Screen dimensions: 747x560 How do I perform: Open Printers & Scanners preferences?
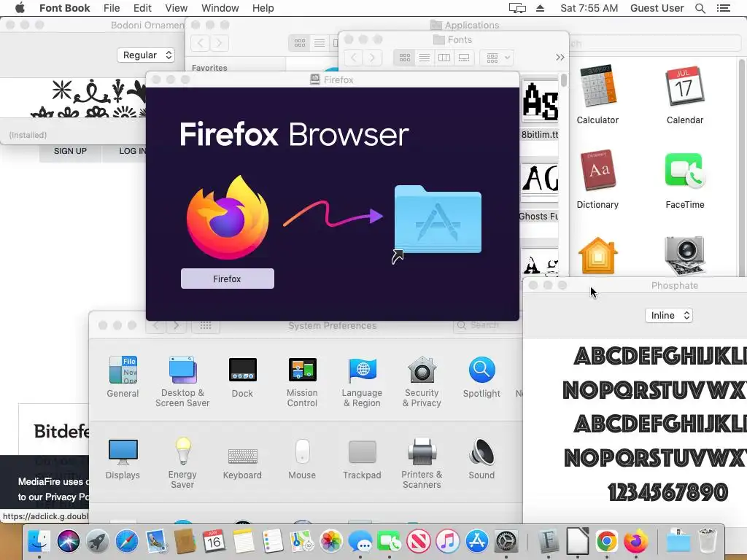422,451
